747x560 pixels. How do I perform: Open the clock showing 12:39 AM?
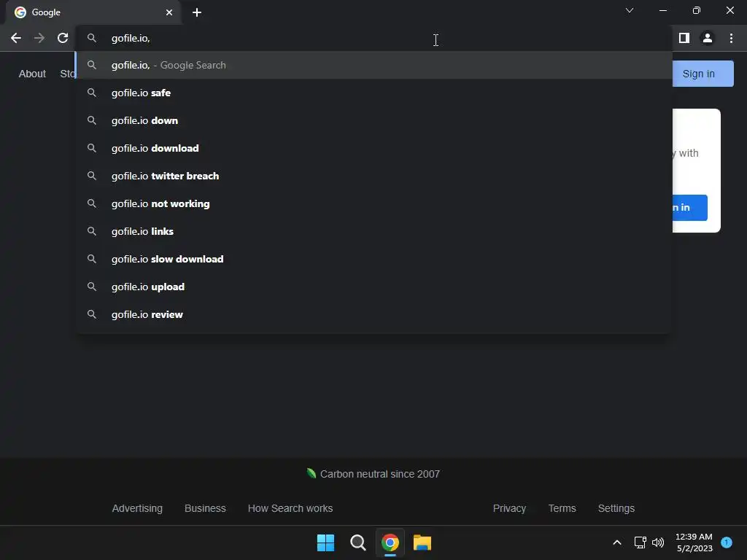click(x=694, y=542)
